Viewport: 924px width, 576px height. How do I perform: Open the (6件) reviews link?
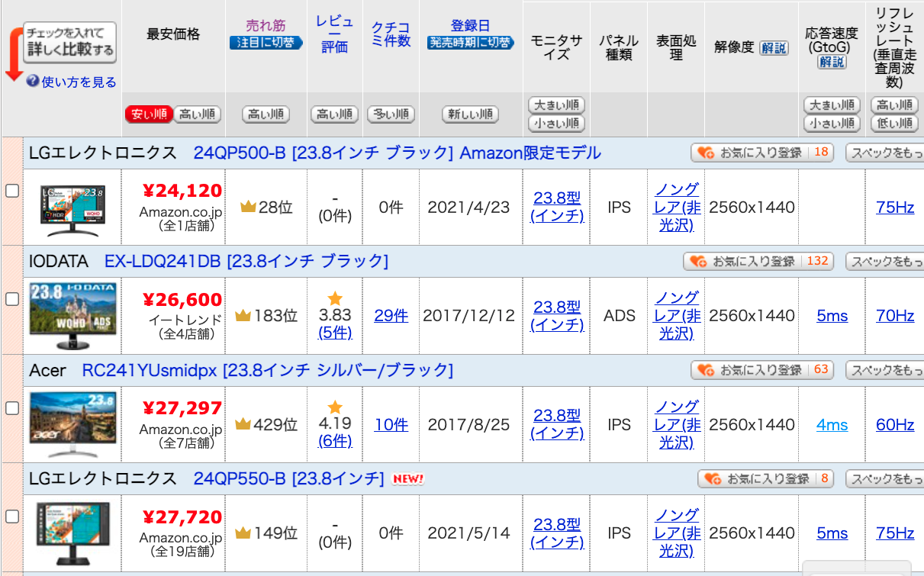click(335, 441)
